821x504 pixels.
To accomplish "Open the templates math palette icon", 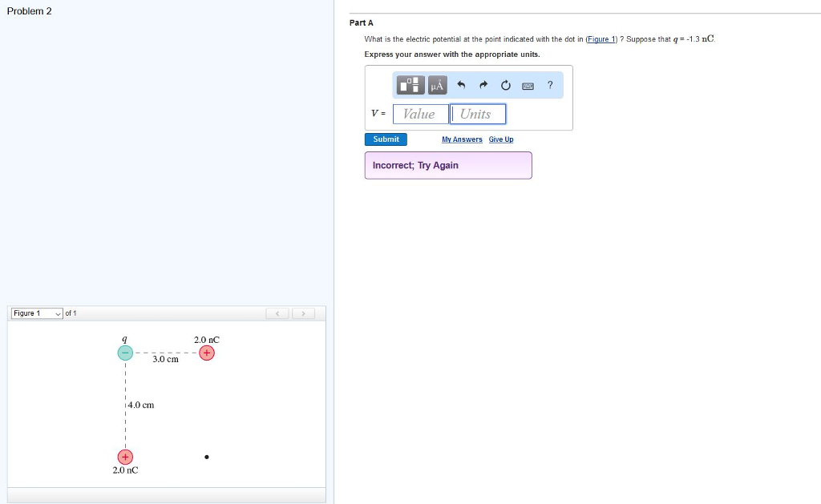I will [410, 85].
